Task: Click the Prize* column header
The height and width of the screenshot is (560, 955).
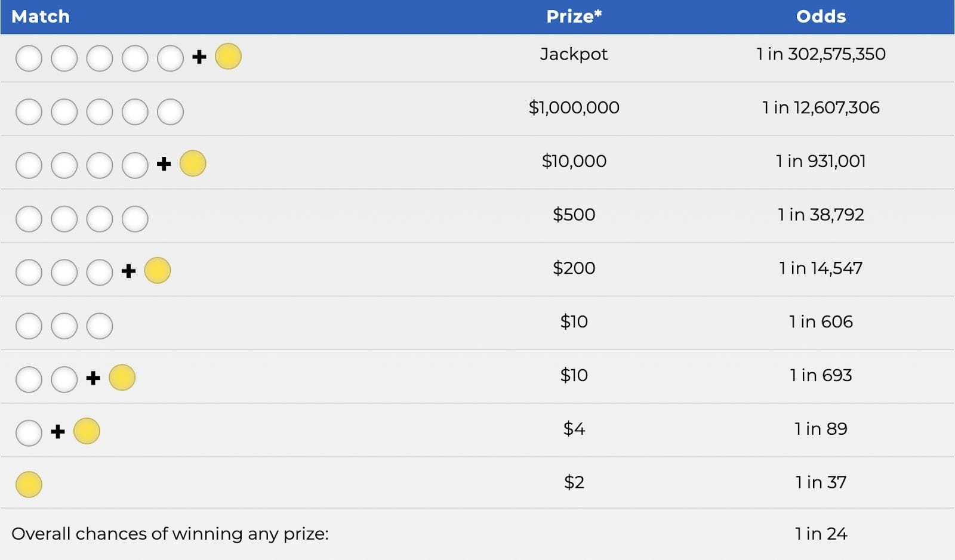Action: (574, 17)
